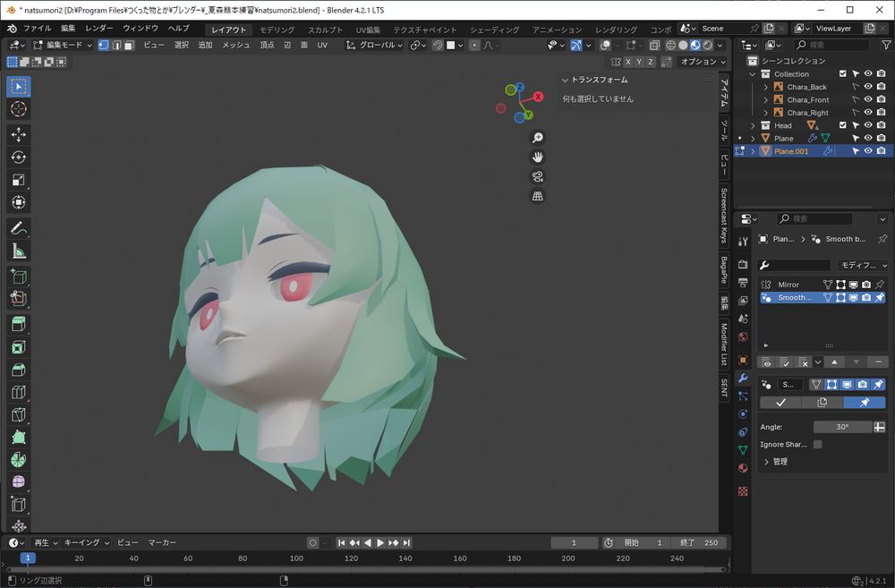
Task: Pick the Annotate pencil tool
Action: (19, 228)
